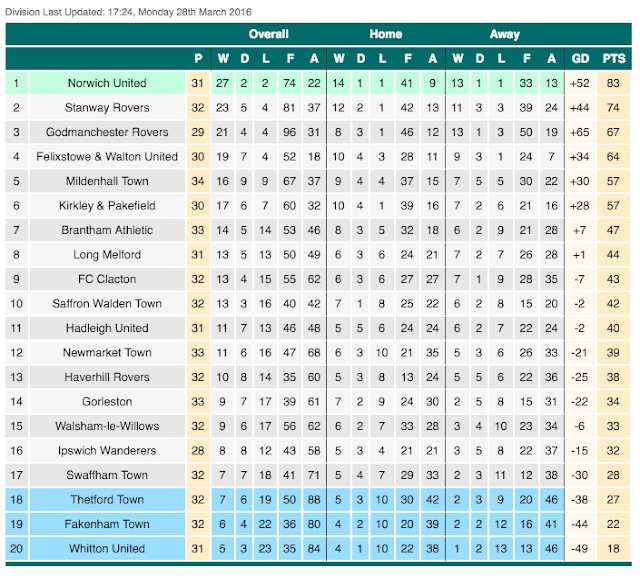640x578 pixels.
Task: Click Swaffham Town's -30 goal difference
Action: coord(580,475)
